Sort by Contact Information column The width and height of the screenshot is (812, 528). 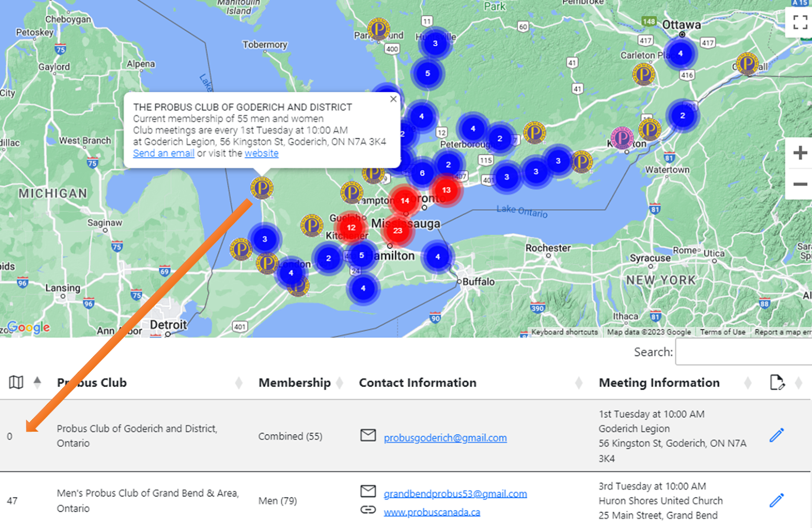(x=579, y=383)
